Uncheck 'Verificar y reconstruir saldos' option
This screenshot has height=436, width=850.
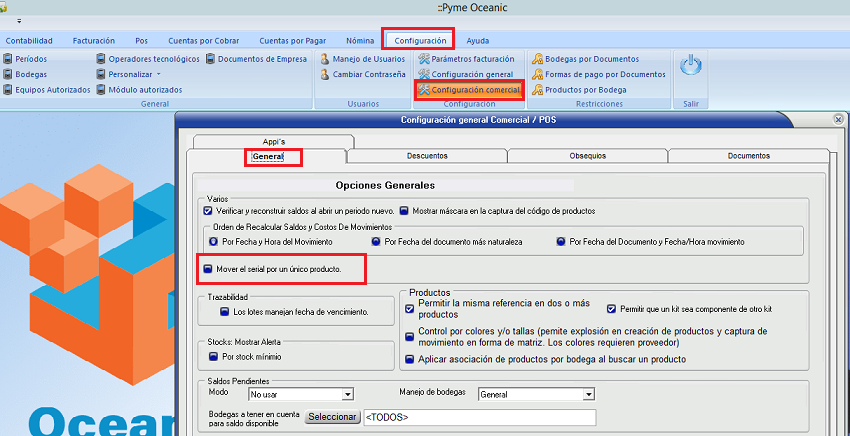tap(208, 211)
